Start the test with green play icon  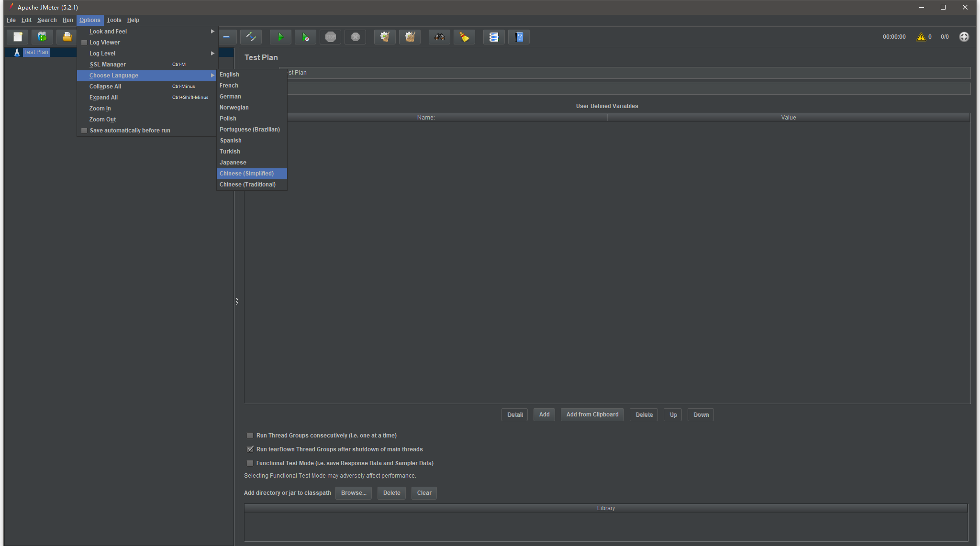pos(280,37)
